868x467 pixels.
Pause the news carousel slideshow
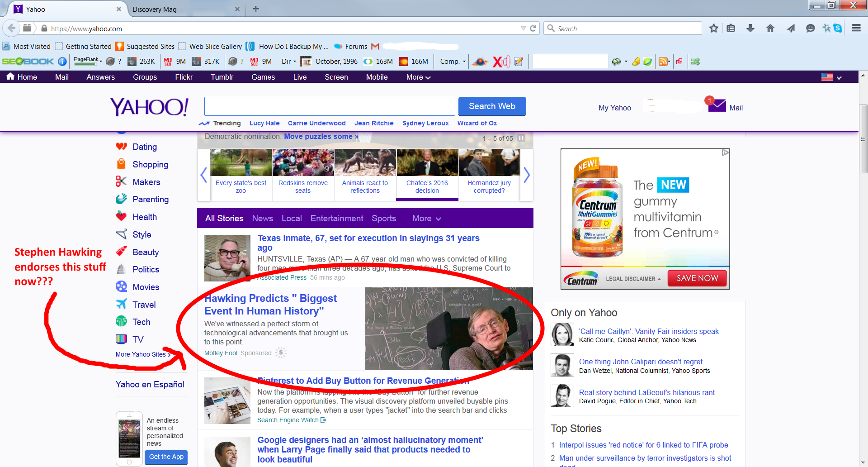[x=521, y=138]
